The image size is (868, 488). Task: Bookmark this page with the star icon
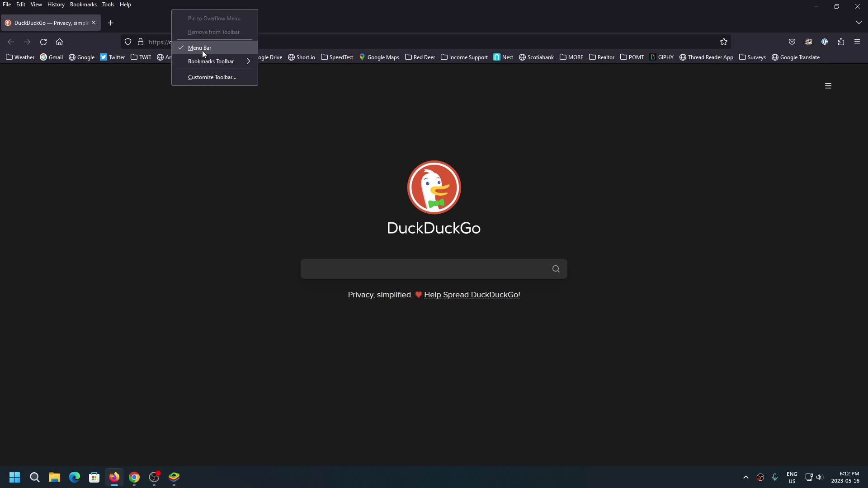point(724,42)
